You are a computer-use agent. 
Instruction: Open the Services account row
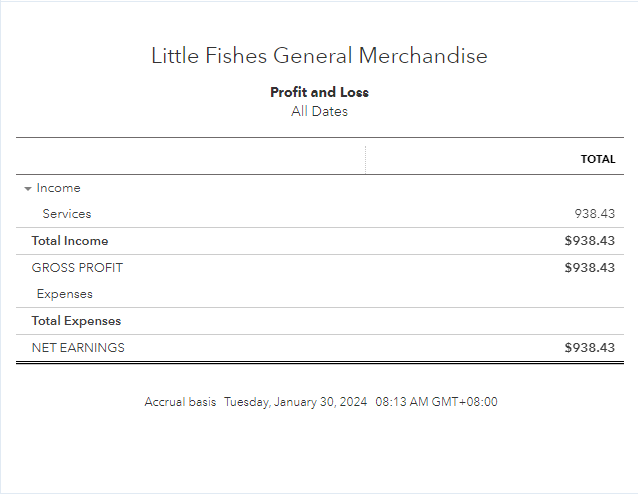[x=67, y=214]
